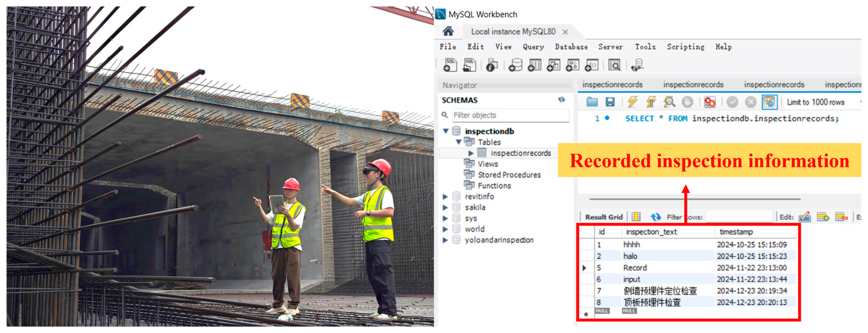Switch to the Local instance MySQL80 tab
The height and width of the screenshot is (333, 868).
513,32
